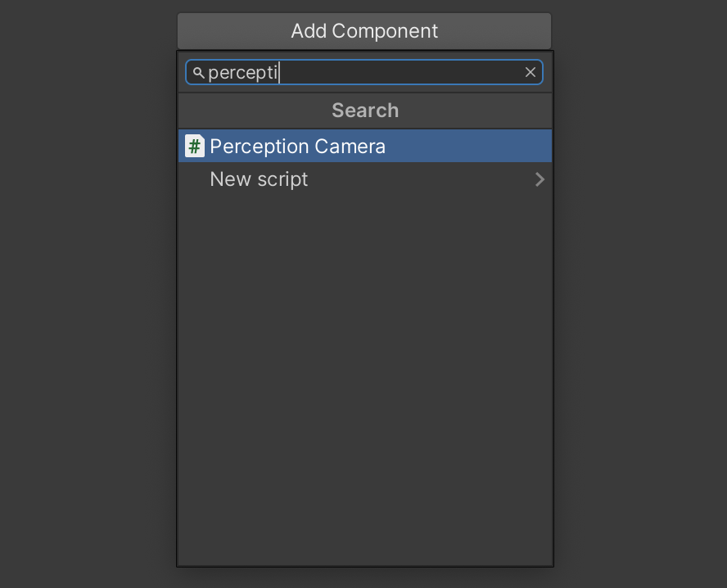Place cursor after 'percepti' text

pos(278,73)
